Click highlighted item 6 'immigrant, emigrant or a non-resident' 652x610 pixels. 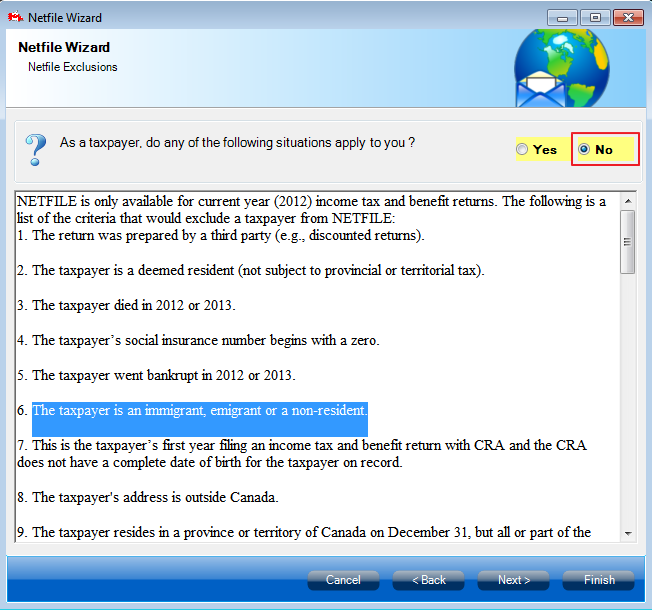point(200,410)
